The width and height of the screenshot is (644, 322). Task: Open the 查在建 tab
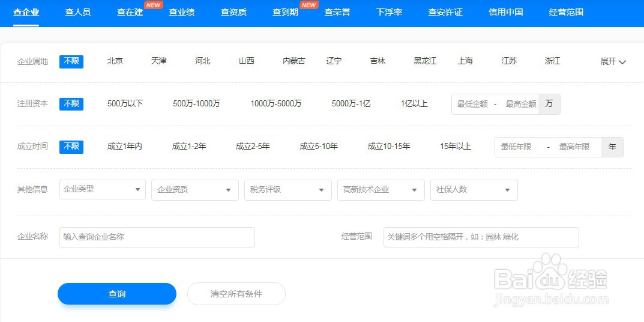click(130, 13)
